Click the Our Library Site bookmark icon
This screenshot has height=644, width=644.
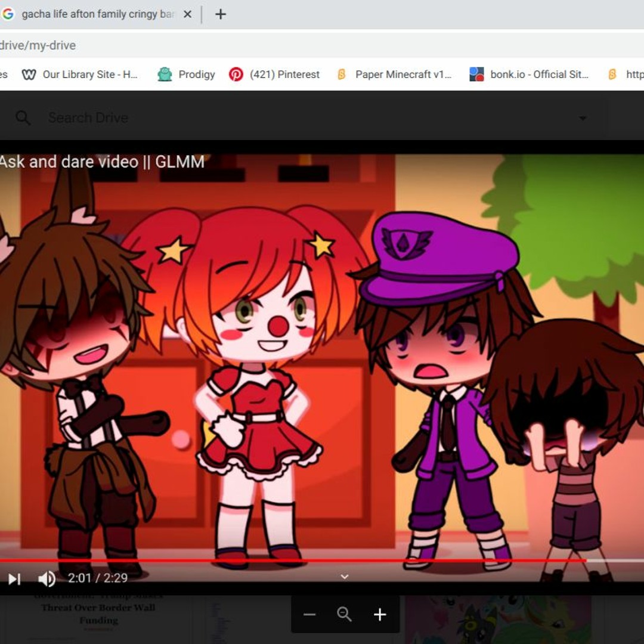click(29, 75)
